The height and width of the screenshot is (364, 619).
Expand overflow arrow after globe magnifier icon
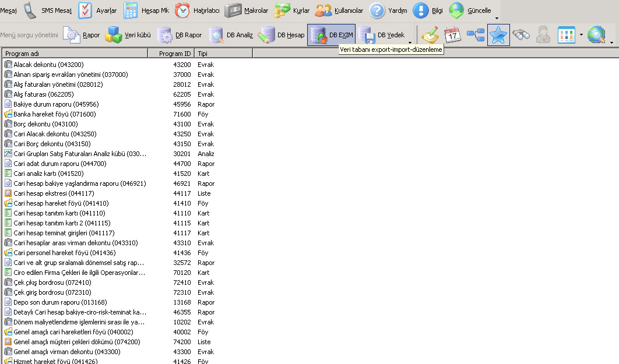611,42
